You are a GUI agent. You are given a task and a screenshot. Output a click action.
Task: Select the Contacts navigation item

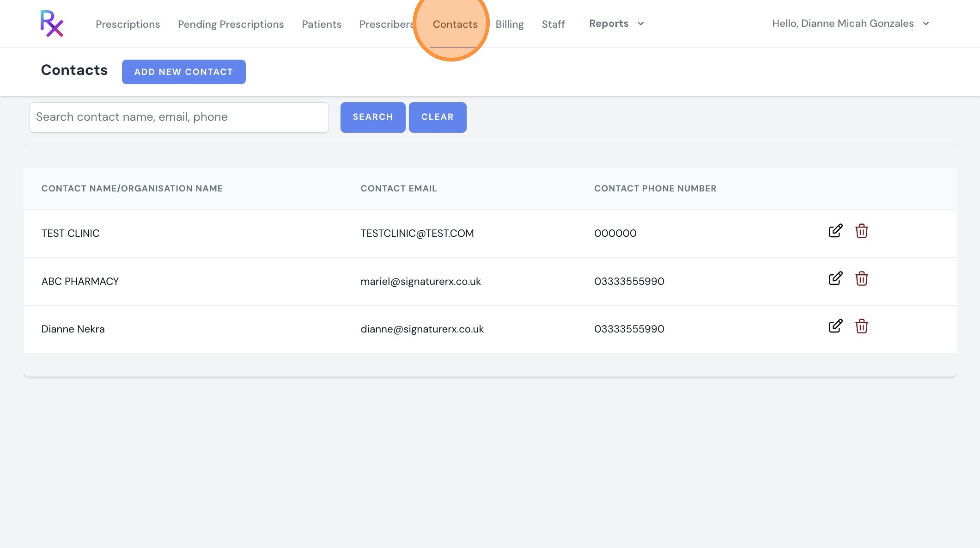[455, 24]
